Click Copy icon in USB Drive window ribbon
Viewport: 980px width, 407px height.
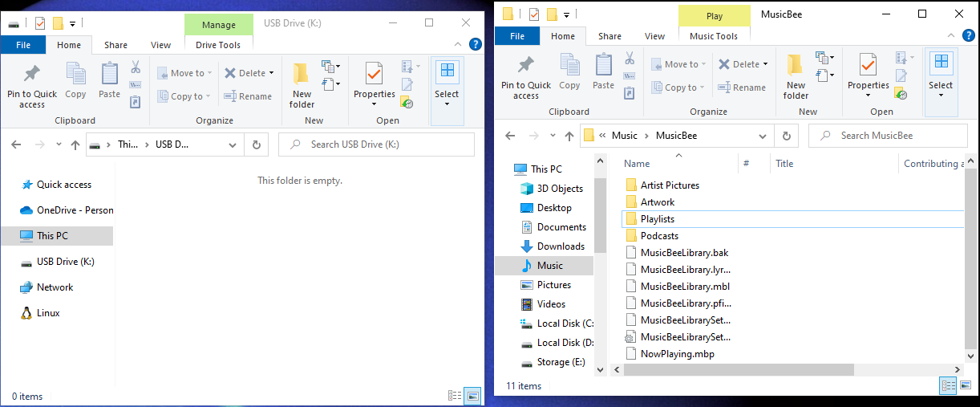pos(75,80)
